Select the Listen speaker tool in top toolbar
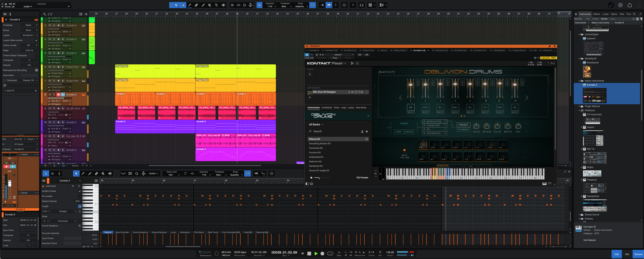This screenshot has height=259, width=644. [223, 5]
